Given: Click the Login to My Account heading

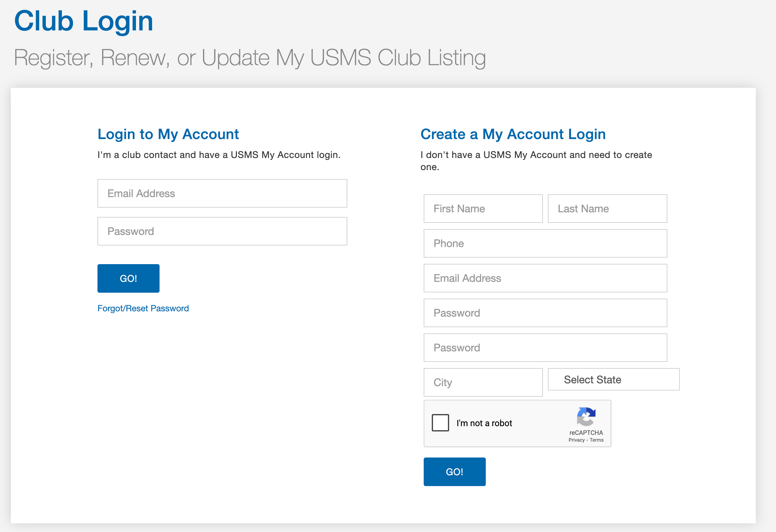Looking at the screenshot, I should tap(168, 134).
